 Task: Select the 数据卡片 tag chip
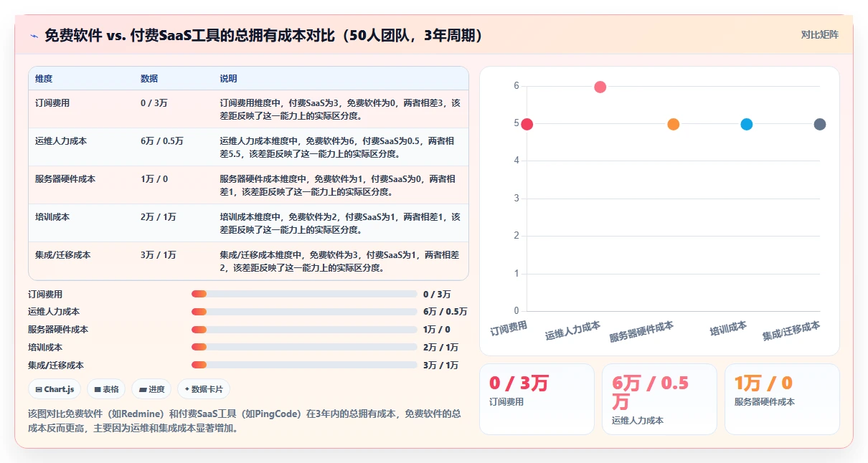(x=204, y=389)
